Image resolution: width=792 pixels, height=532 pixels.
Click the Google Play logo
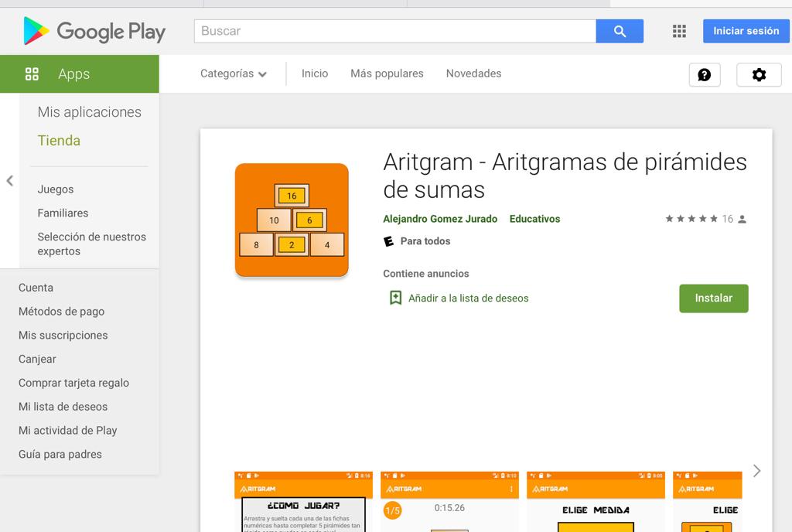94,31
